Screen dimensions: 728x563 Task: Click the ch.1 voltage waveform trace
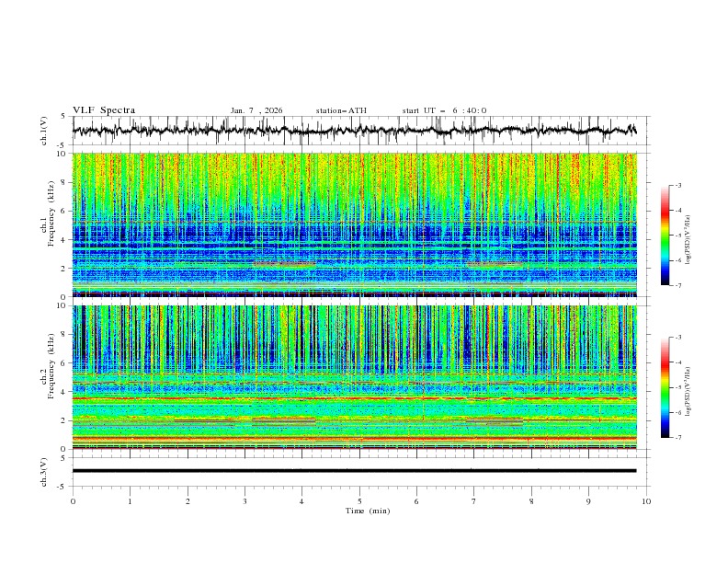pyautogui.click(x=354, y=131)
